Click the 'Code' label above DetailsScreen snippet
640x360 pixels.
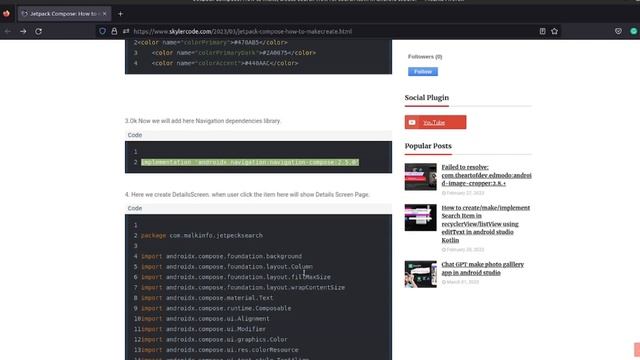point(135,208)
